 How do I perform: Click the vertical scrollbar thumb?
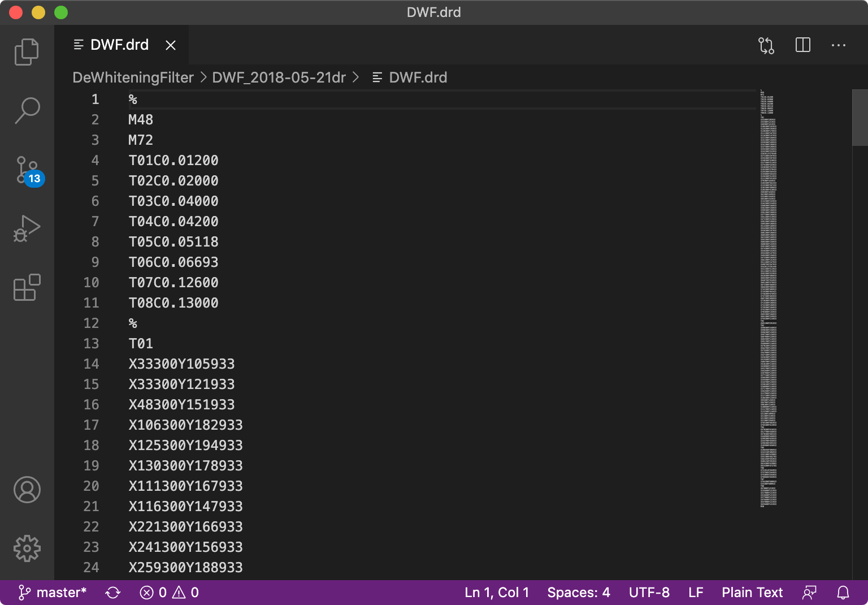(860, 118)
